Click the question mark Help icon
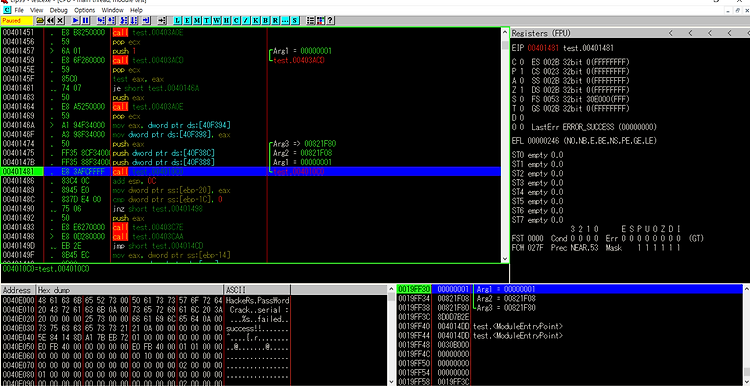750x386 pixels. tap(330, 21)
